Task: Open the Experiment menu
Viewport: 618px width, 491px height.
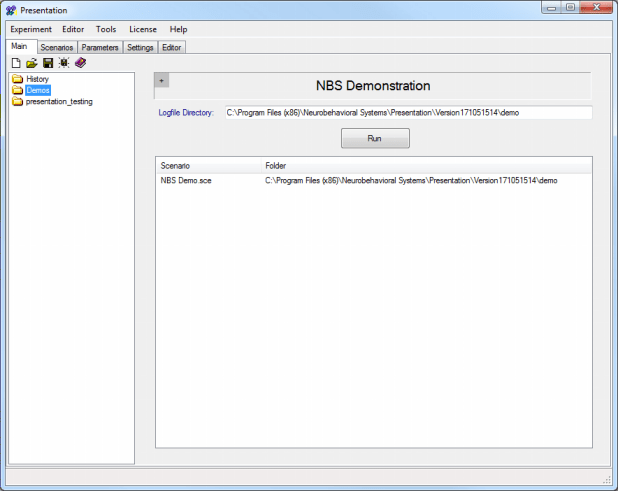Action: 31,29
